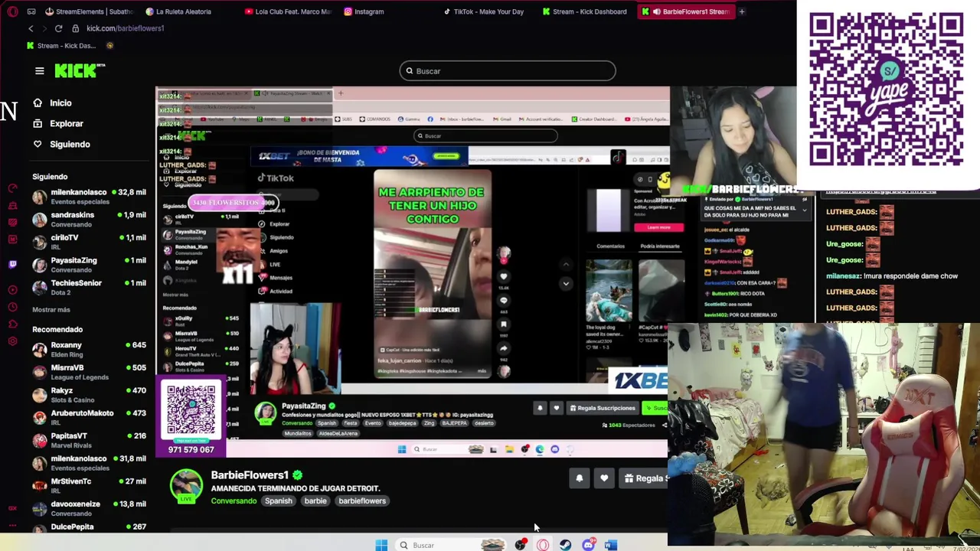The height and width of the screenshot is (551, 980).
Task: Open Roxanny recommended channel
Action: pyautogui.click(x=89, y=350)
